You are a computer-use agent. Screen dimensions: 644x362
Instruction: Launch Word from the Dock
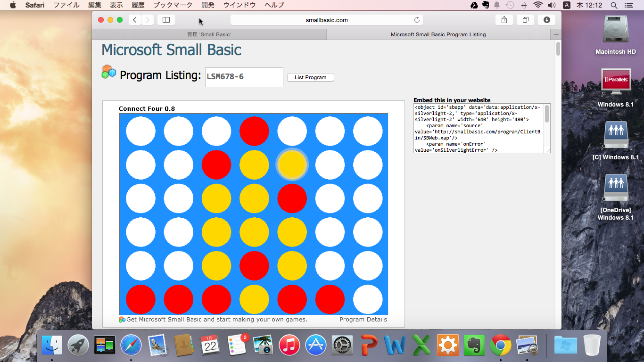click(x=395, y=346)
